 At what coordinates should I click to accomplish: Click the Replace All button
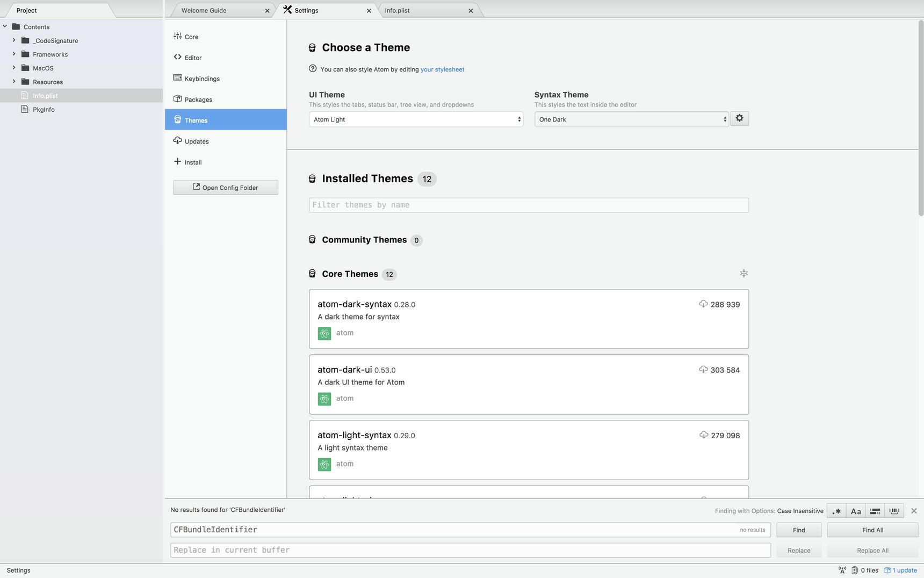(x=872, y=550)
